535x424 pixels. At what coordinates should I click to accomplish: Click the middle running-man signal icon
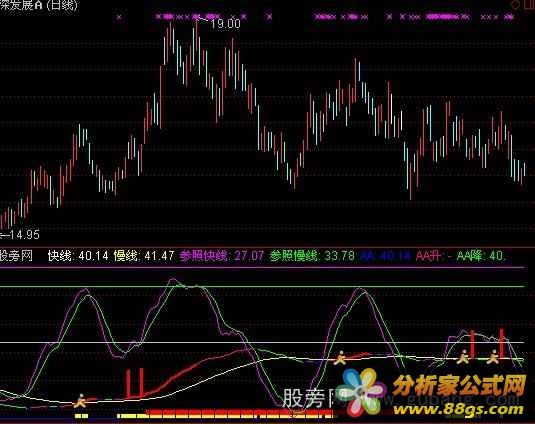tap(340, 358)
